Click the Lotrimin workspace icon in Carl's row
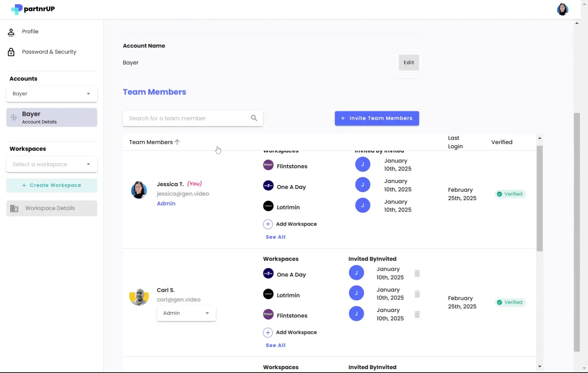Image resolution: width=588 pixels, height=373 pixels. click(x=268, y=294)
